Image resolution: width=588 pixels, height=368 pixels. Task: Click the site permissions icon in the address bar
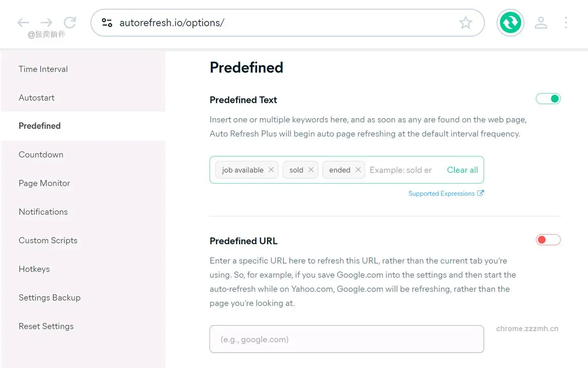pyautogui.click(x=107, y=22)
